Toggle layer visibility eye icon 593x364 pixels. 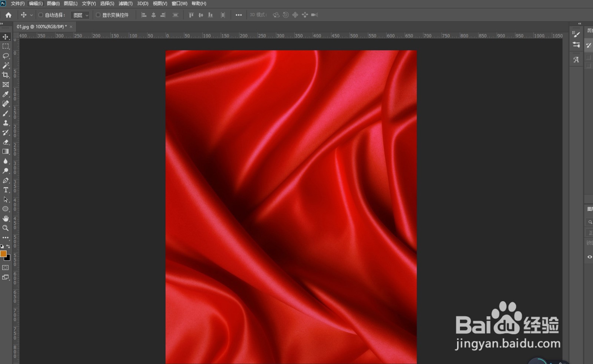(590, 257)
